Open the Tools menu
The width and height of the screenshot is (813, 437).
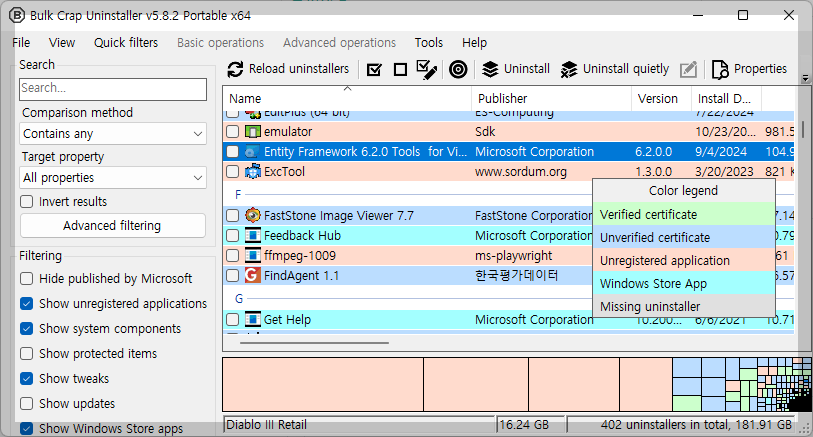point(429,43)
